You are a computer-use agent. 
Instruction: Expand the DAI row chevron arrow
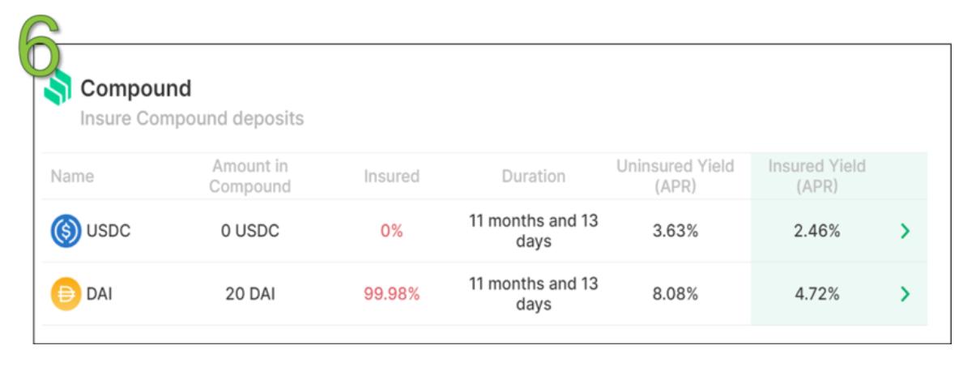click(905, 294)
